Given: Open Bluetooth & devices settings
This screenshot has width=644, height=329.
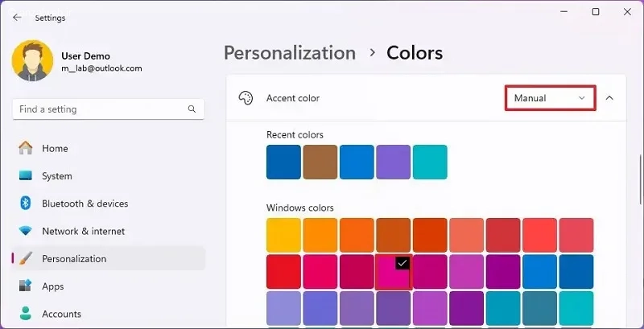Looking at the screenshot, I should 109,204.
